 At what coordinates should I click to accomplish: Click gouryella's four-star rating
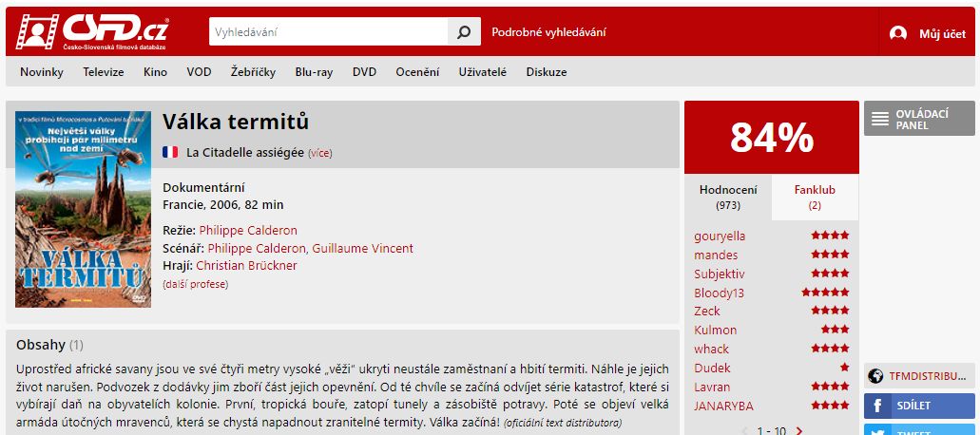tap(830, 236)
